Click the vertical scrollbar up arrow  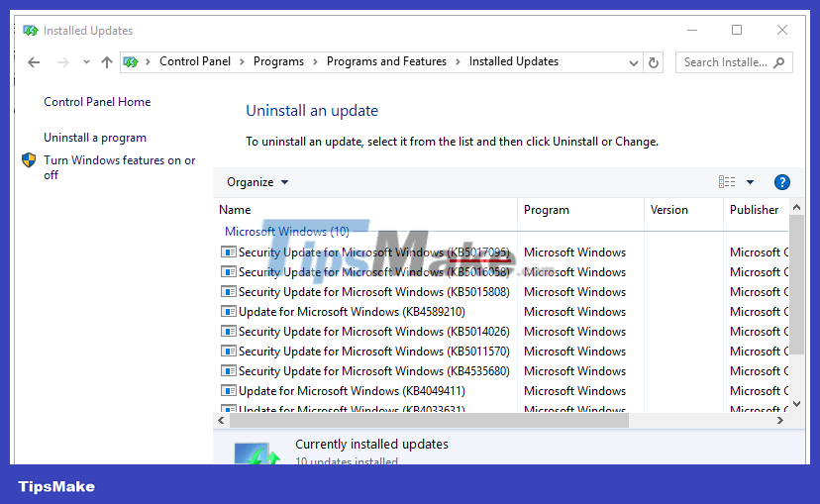click(x=796, y=208)
